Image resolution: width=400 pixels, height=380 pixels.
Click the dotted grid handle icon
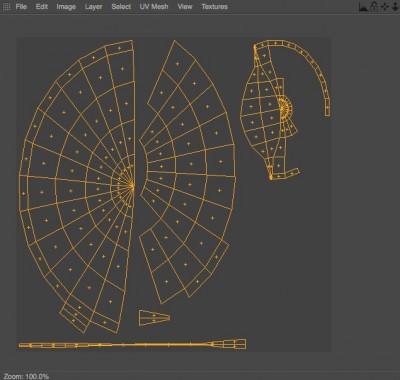[6, 7]
